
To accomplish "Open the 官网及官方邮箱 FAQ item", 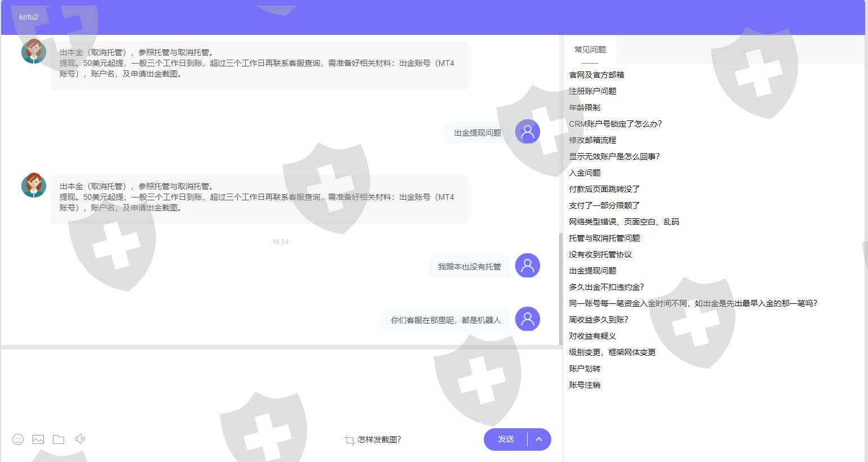I will coord(596,75).
